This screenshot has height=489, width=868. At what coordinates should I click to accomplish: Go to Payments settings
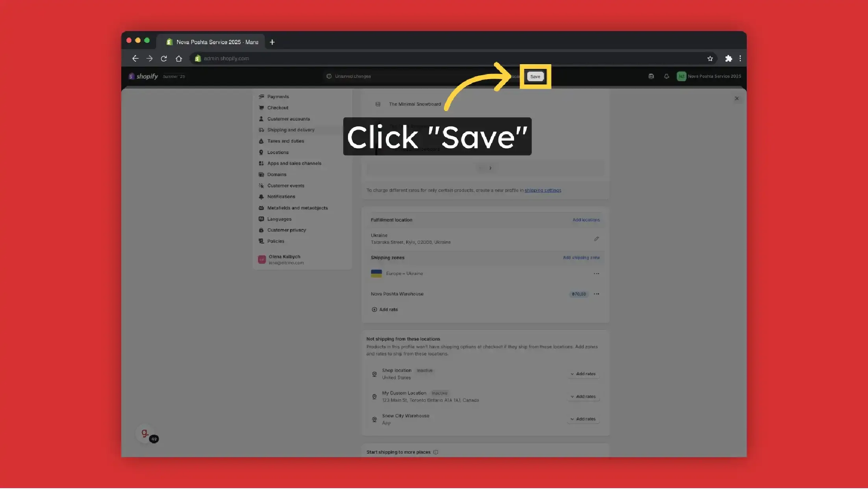coord(278,96)
